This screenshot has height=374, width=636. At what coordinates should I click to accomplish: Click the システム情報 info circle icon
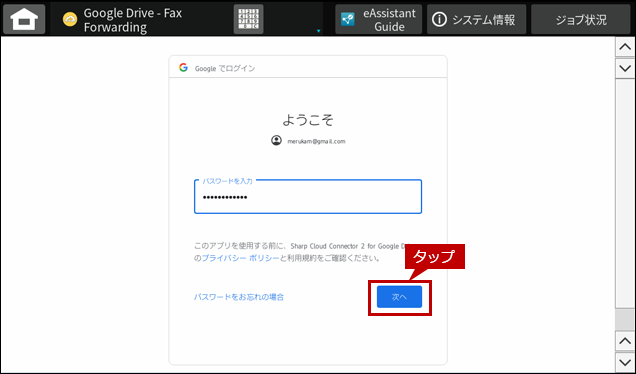point(439,19)
